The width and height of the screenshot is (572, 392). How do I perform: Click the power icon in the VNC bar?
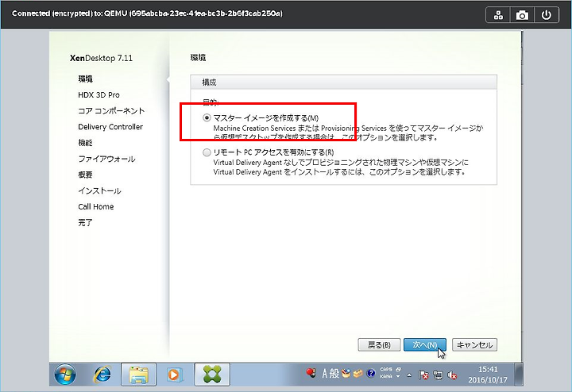pyautogui.click(x=546, y=15)
